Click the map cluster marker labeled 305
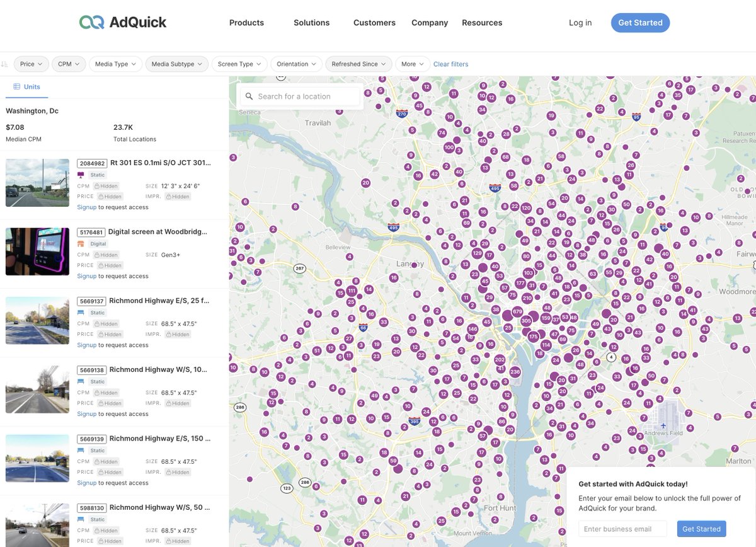 pos(526,321)
